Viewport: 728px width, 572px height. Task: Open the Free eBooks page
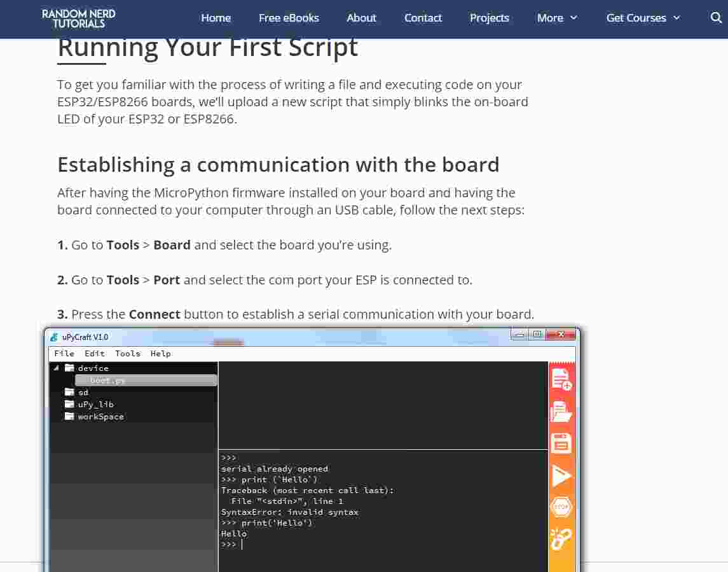(289, 18)
